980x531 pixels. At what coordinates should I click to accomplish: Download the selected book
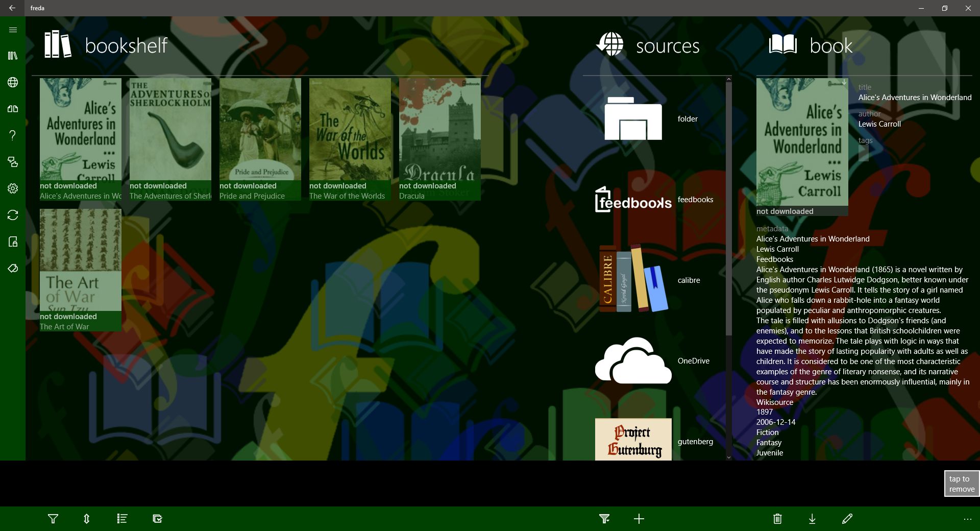pyautogui.click(x=812, y=519)
